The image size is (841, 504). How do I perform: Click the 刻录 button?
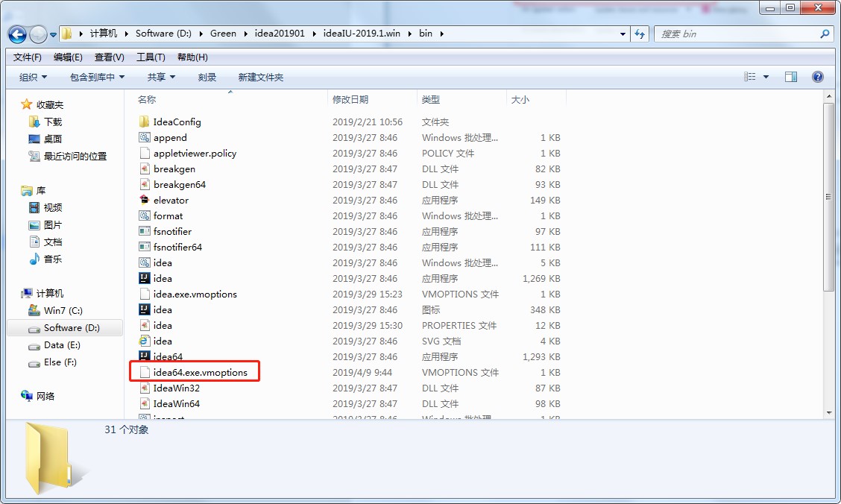point(207,78)
